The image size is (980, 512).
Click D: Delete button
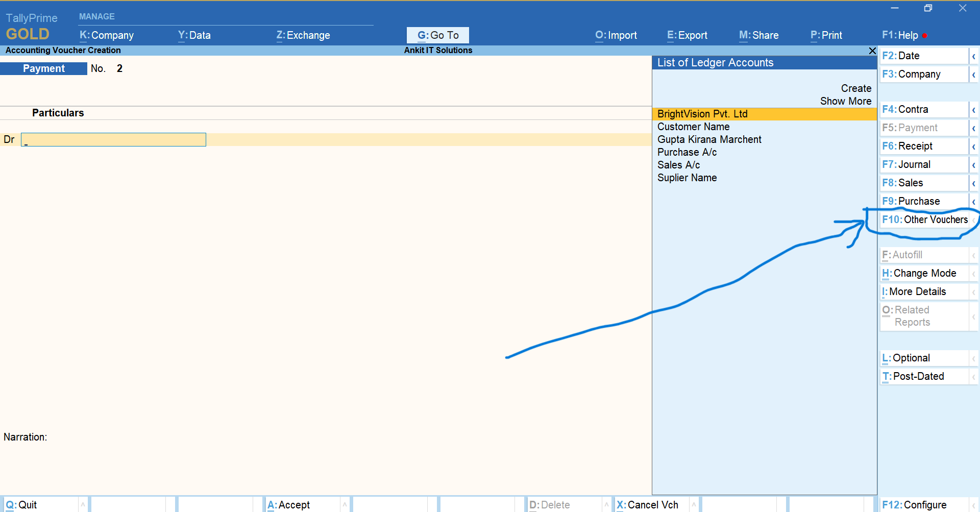(565, 504)
